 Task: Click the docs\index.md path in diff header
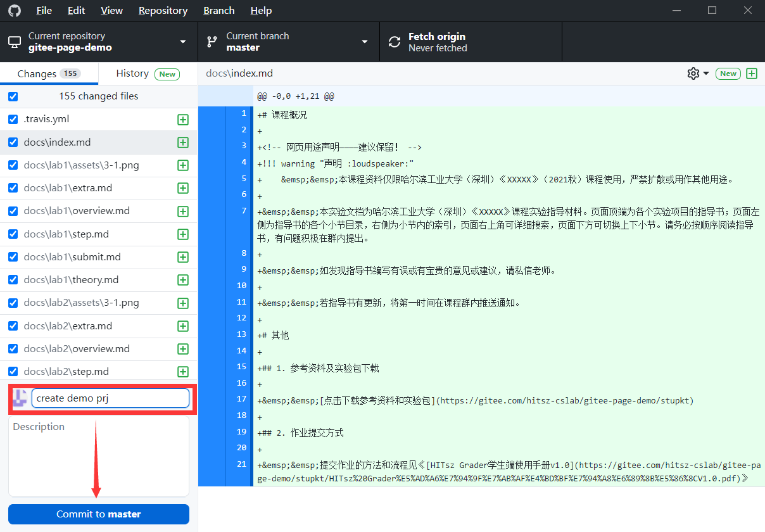239,73
